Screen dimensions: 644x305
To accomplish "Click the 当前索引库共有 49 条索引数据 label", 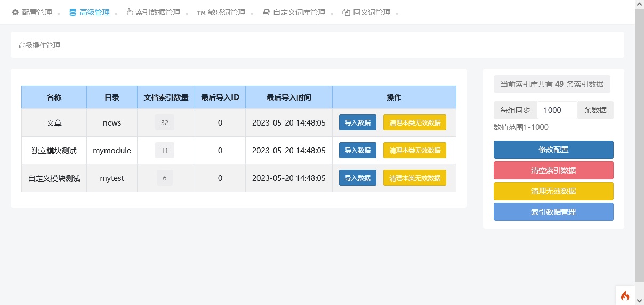I will pos(552,84).
